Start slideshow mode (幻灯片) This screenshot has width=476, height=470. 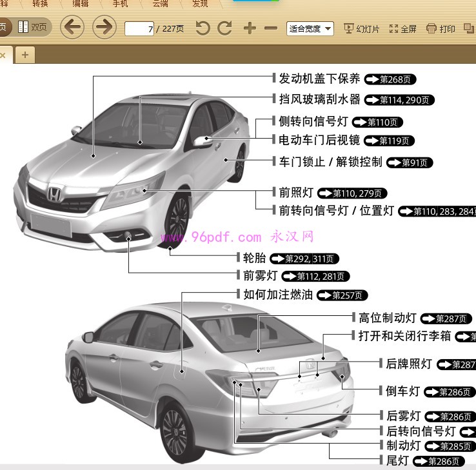pos(362,29)
